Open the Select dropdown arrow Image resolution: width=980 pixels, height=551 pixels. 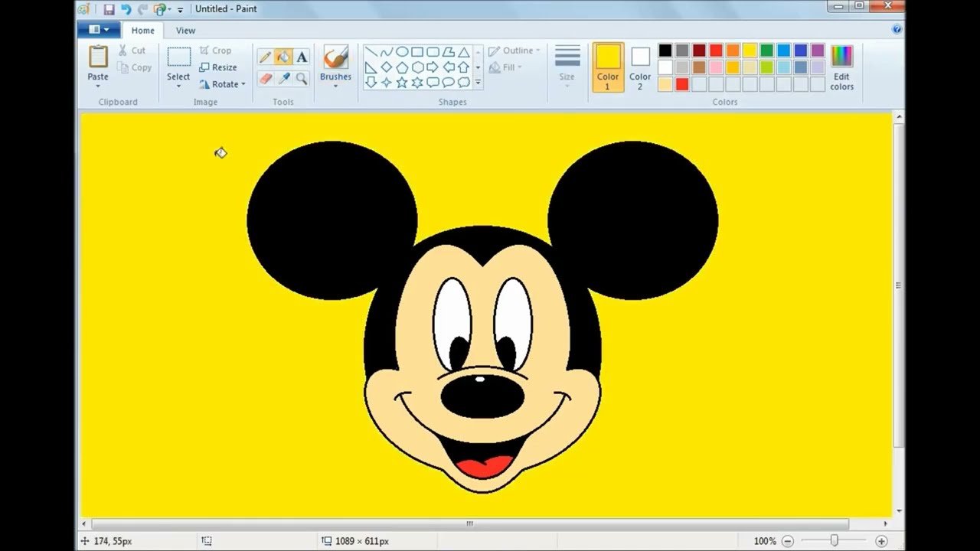pos(178,86)
